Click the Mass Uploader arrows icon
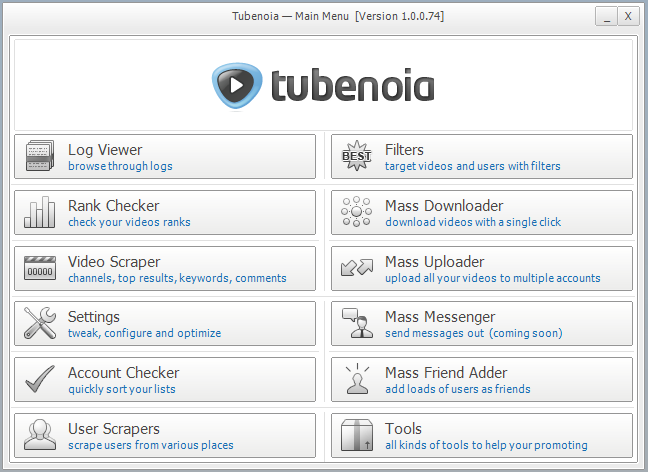 click(x=357, y=267)
